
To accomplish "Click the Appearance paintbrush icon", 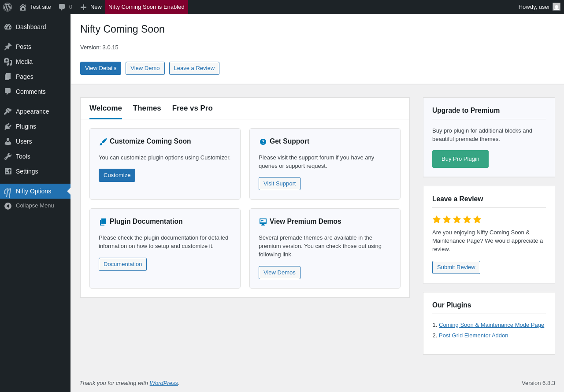I will pyautogui.click(x=8, y=111).
